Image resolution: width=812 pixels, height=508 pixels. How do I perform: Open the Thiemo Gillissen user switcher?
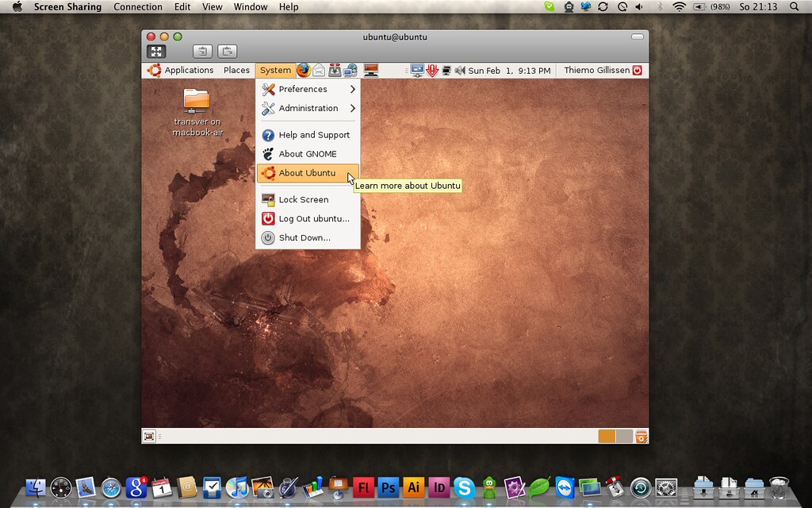click(596, 70)
